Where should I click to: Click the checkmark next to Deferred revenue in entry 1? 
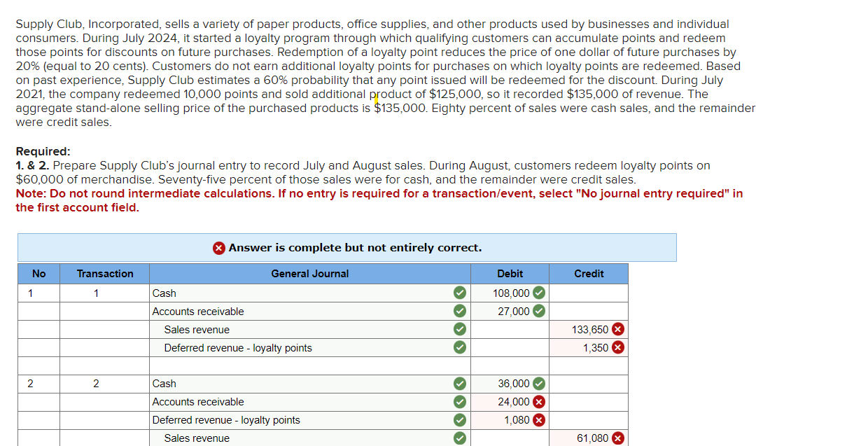459,347
